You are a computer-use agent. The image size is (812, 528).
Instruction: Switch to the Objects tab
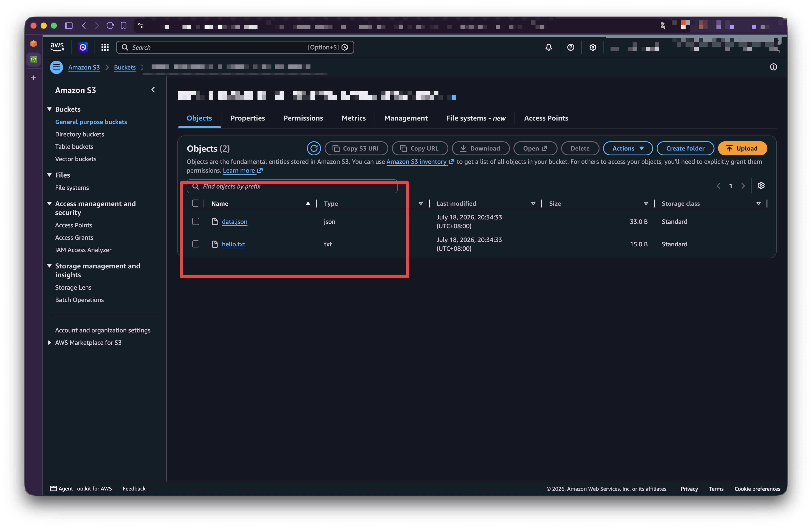pos(199,118)
